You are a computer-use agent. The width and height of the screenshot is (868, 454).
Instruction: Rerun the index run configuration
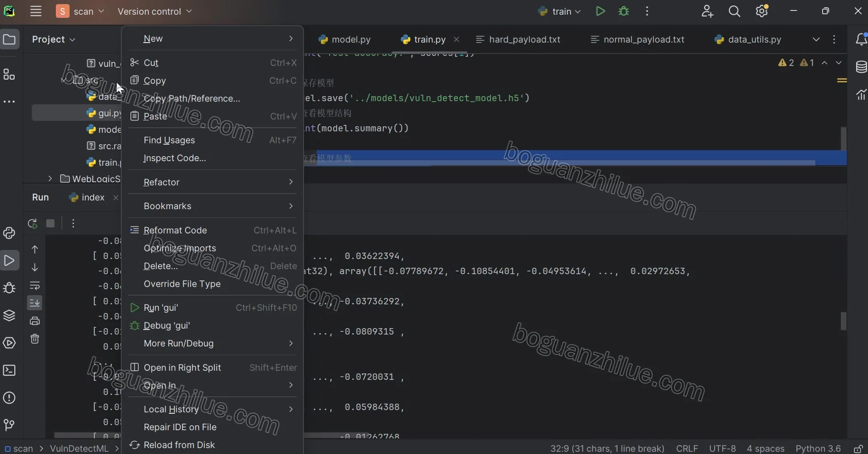pos(33,223)
